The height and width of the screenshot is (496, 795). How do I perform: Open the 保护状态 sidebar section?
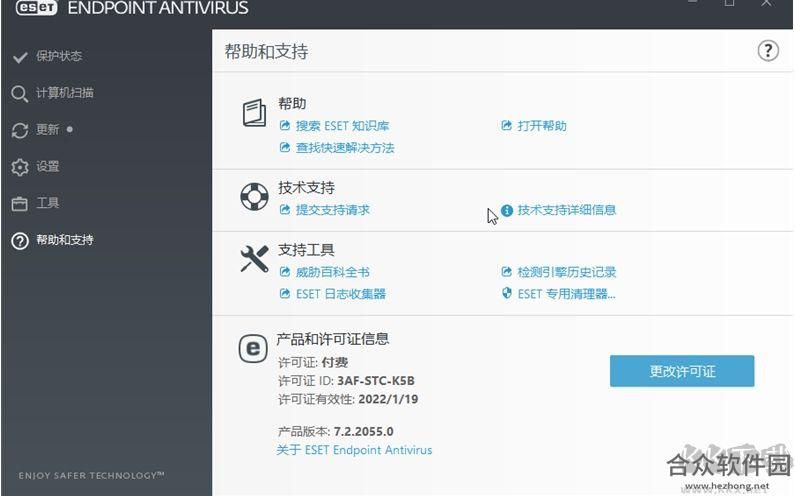pos(59,56)
